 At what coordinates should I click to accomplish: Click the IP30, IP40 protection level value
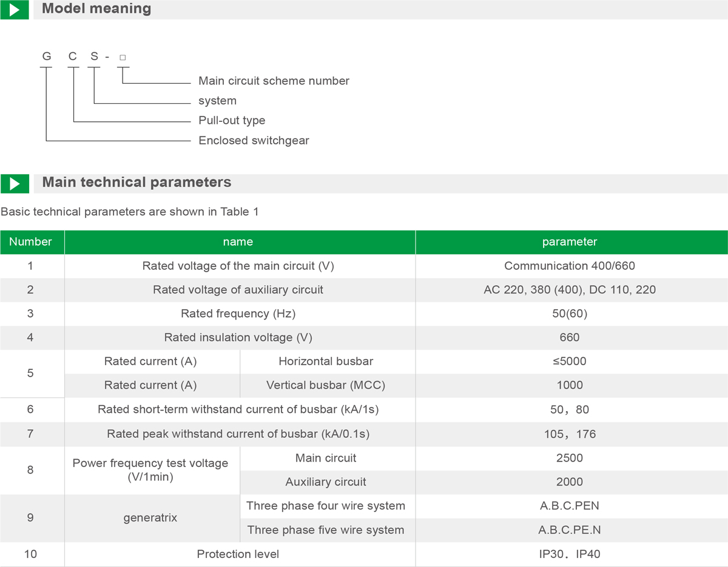[x=570, y=554]
